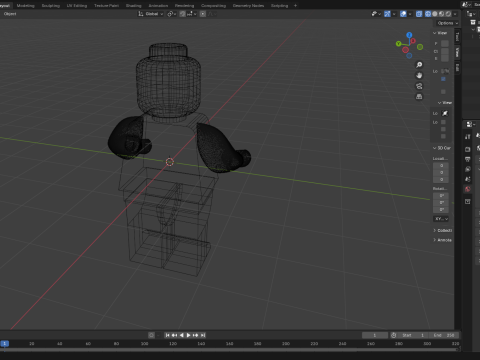Click the properties editor type icon
The width and height of the screenshot is (480, 360).
coord(471,124)
